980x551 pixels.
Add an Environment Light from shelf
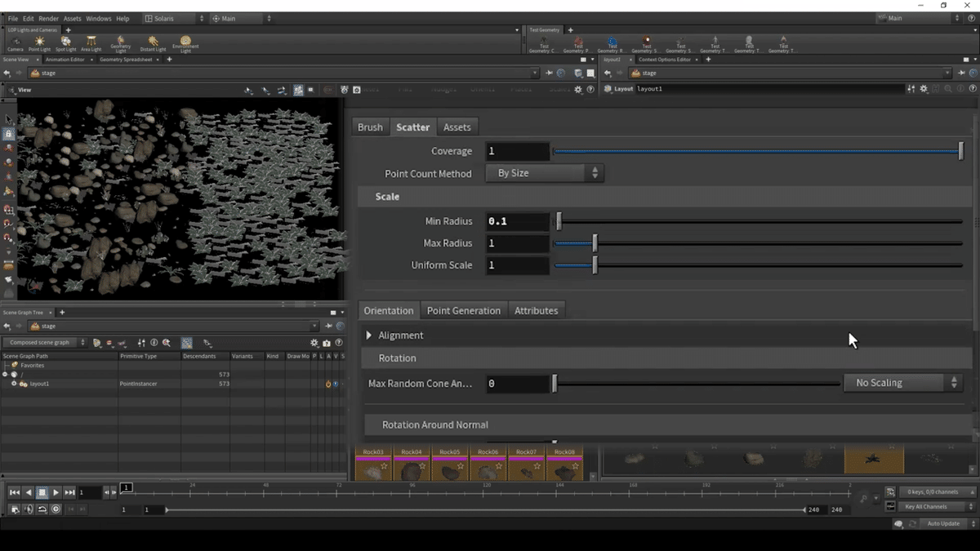click(185, 42)
